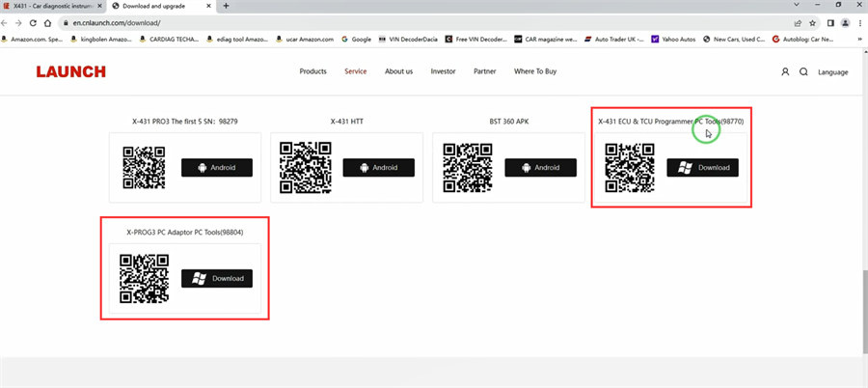The image size is (868, 388).
Task: Click the address bar URL field
Action: point(386,22)
